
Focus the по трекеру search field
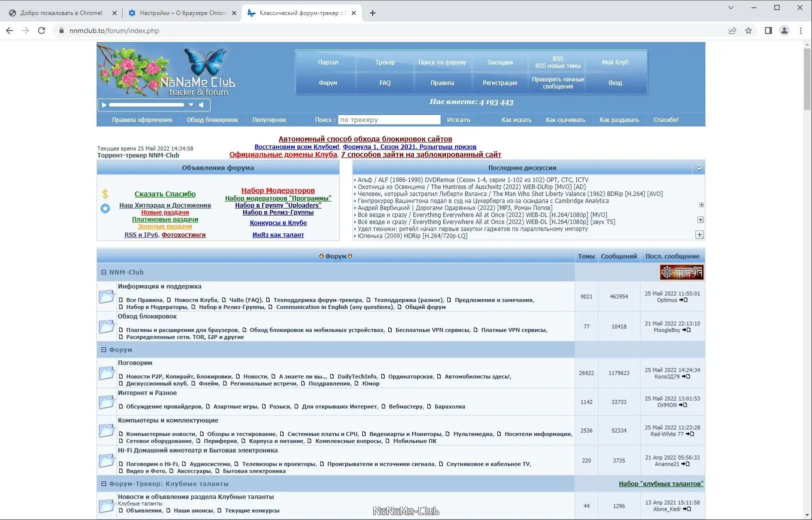[x=389, y=120]
